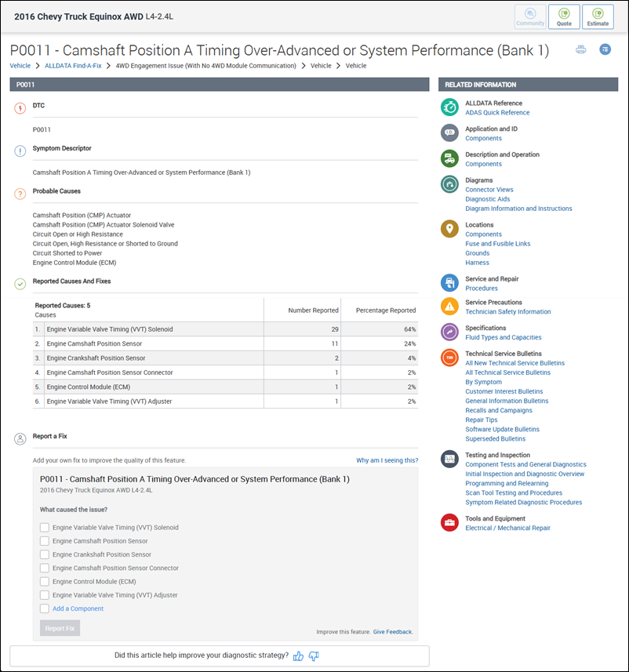
Task: Open Diagnostic Aids link
Action: (488, 199)
